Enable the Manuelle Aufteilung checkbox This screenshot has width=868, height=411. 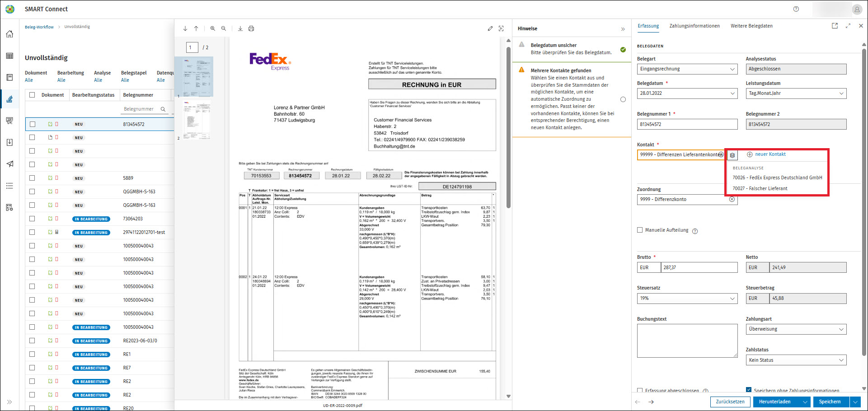(x=640, y=230)
